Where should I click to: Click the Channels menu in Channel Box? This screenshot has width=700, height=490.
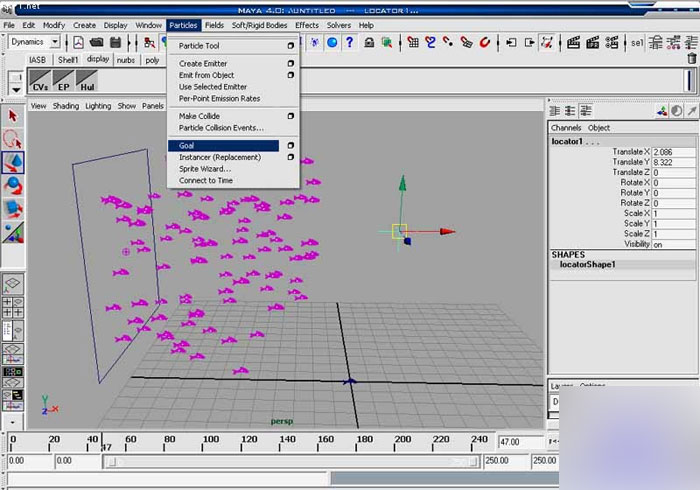[566, 128]
